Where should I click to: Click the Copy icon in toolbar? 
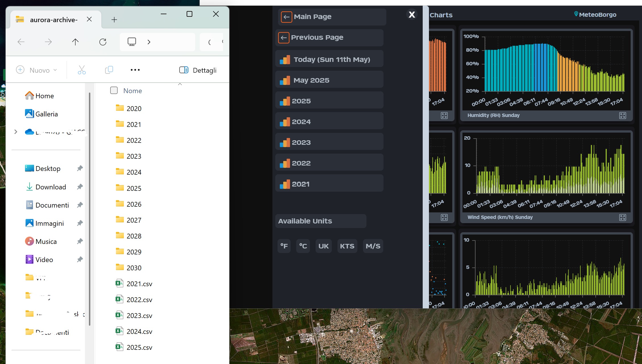109,70
